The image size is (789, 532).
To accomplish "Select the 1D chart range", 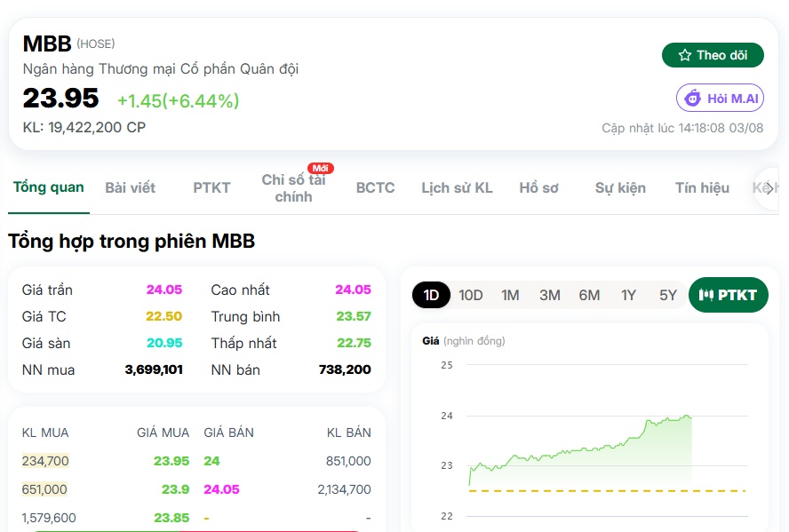I will [431, 295].
